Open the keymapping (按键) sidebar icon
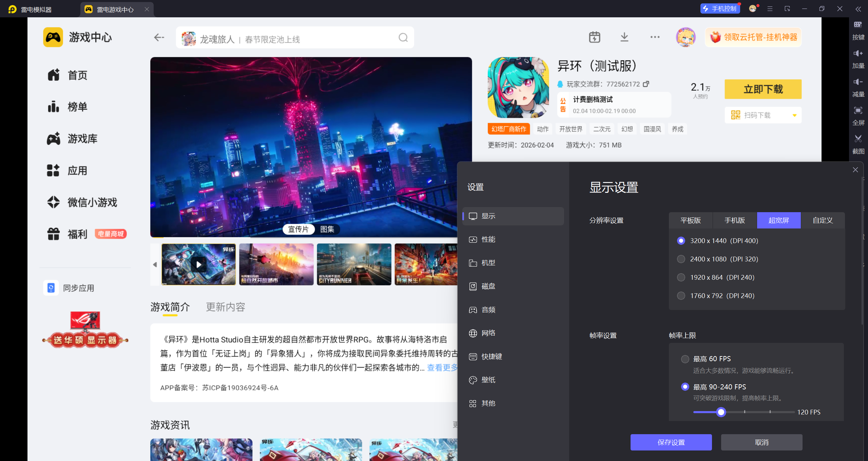Image resolution: width=868 pixels, height=461 pixels. coord(858,24)
